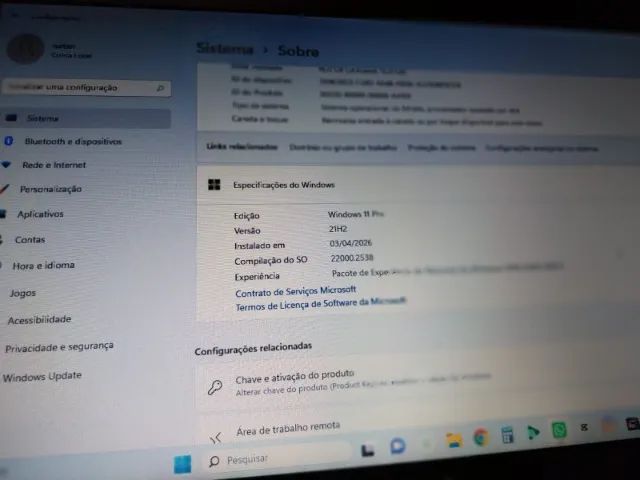Screen dimensions: 640x480
Task: Open WhatsApp from the taskbar
Action: pos(559,430)
